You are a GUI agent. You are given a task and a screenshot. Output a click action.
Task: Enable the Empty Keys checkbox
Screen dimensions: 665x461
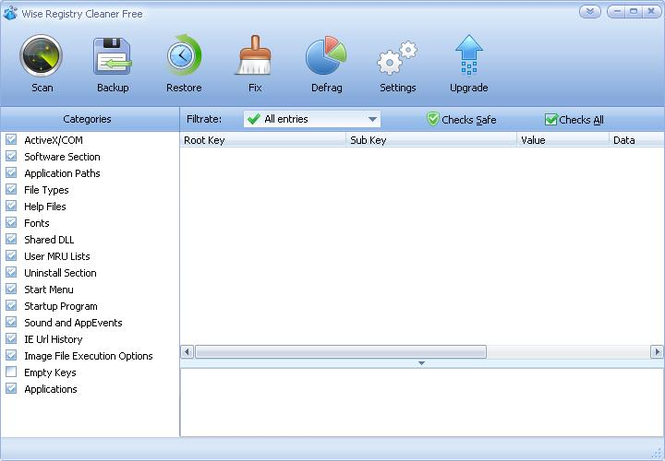point(11,373)
